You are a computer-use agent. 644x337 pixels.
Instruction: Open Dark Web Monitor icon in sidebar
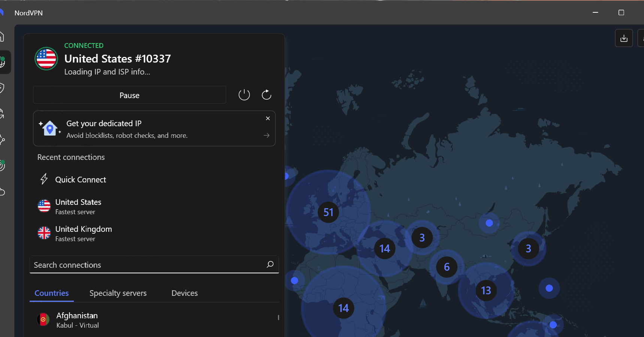[x=2, y=165]
